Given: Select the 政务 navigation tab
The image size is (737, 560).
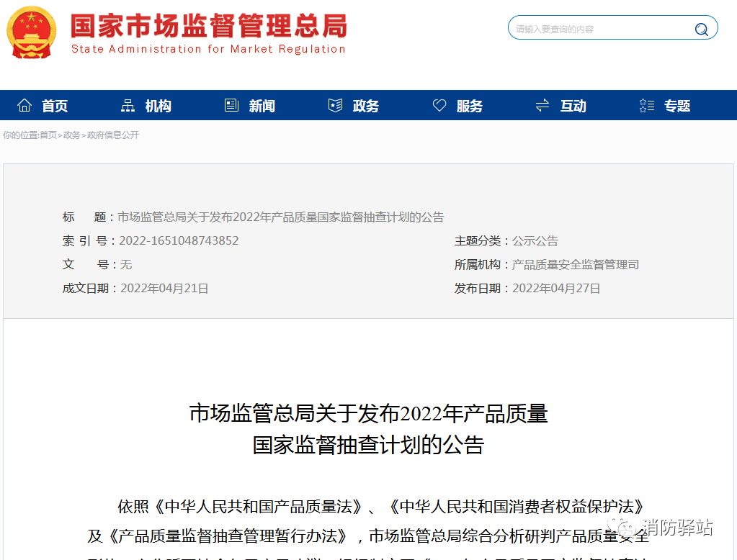Looking at the screenshot, I should (x=366, y=107).
